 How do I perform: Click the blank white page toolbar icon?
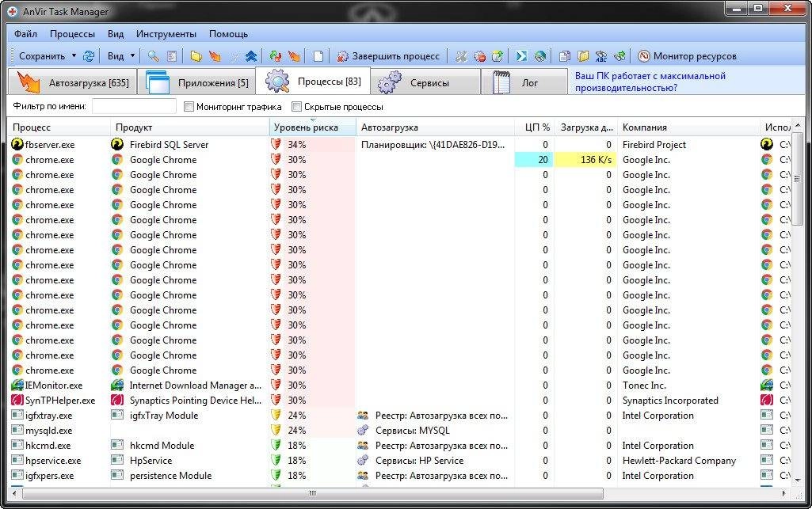pos(318,56)
